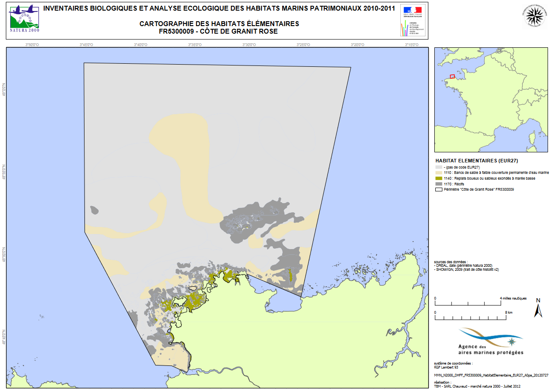Click the light grey 'pas de code EUR27' swatch
552x392 pixels.
pyautogui.click(x=439, y=168)
